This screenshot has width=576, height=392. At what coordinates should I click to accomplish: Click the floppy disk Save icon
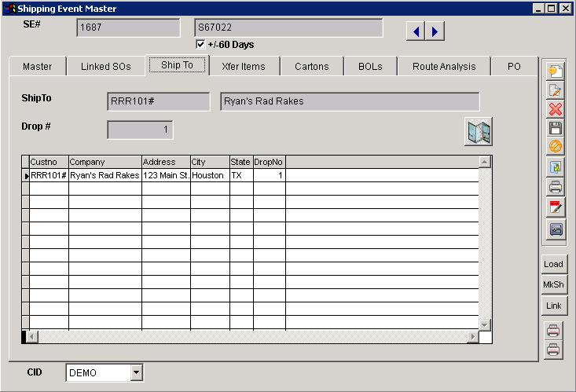tap(555, 128)
